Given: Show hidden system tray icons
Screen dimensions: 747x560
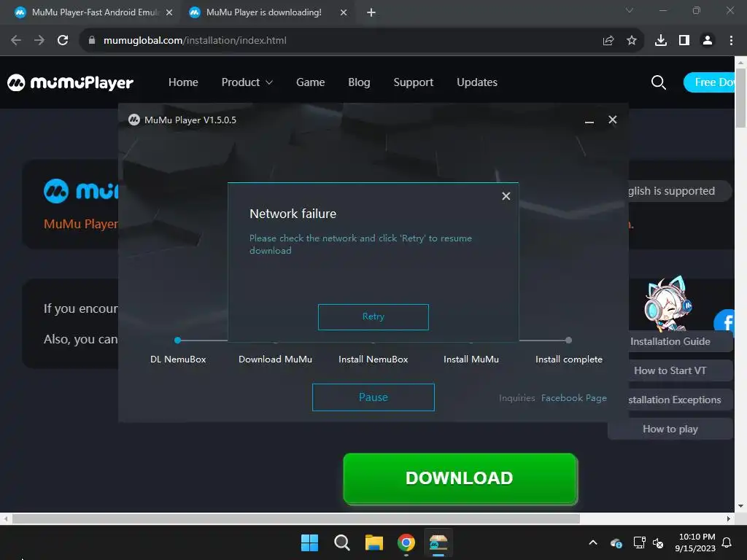Looking at the screenshot, I should pos(593,542).
